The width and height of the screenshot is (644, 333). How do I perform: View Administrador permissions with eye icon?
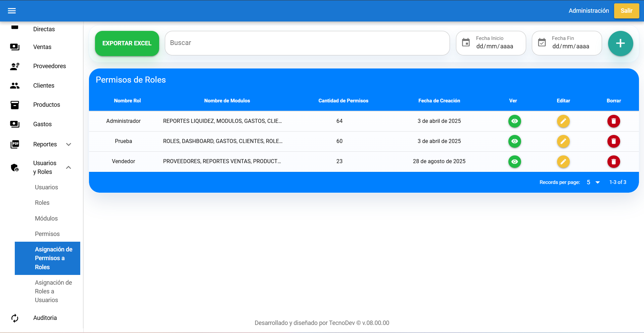tap(514, 121)
